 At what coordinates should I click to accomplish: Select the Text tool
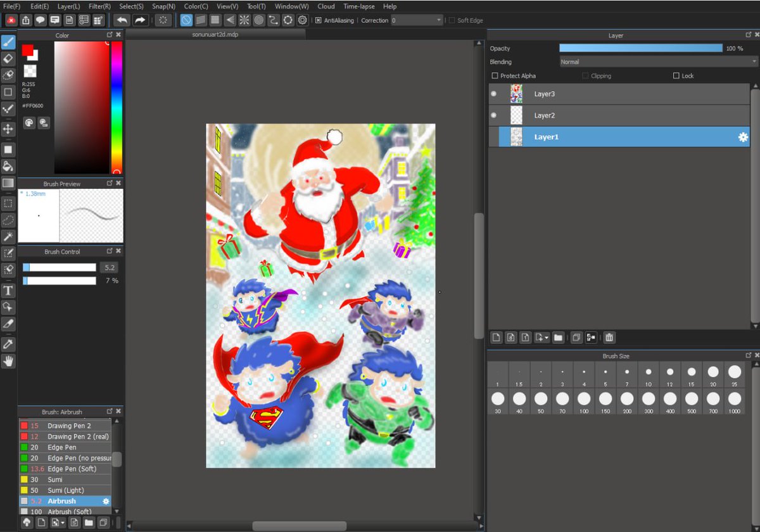8,291
